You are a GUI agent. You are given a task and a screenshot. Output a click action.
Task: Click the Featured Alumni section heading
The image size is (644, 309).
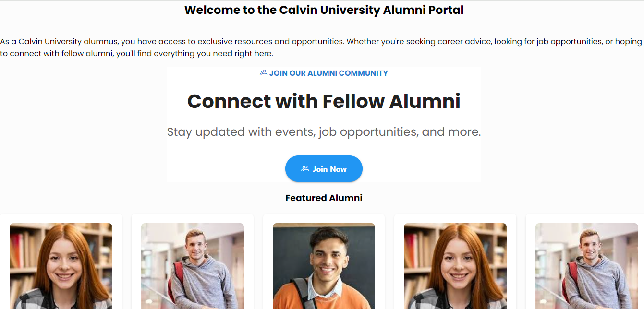(324, 198)
